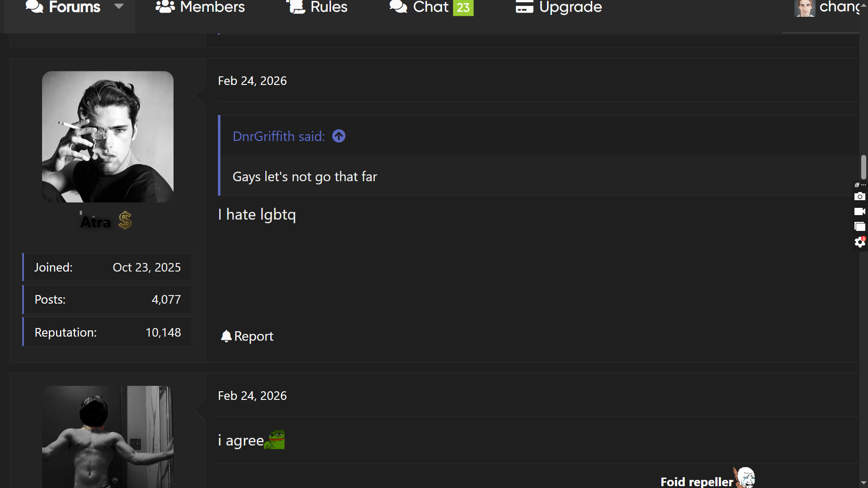Open the screenshot camera icon in sidebar
The image size is (868, 488).
[x=860, y=197]
